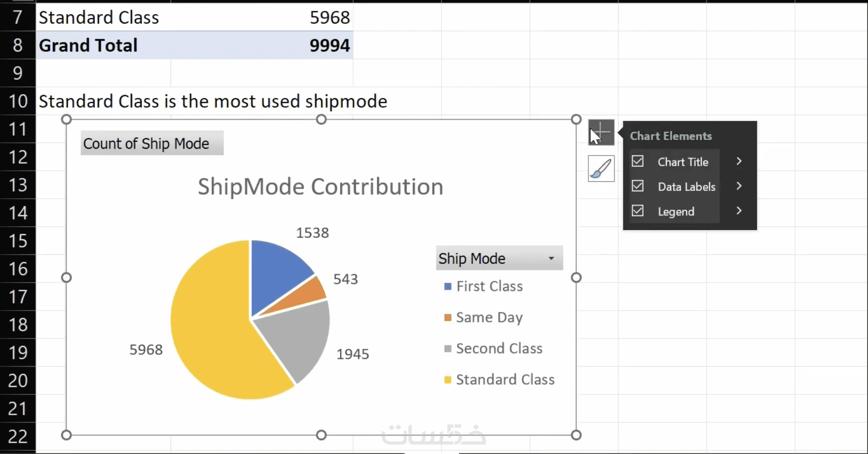
Task: Open the Ship Mode filter dropdown
Action: click(x=551, y=258)
